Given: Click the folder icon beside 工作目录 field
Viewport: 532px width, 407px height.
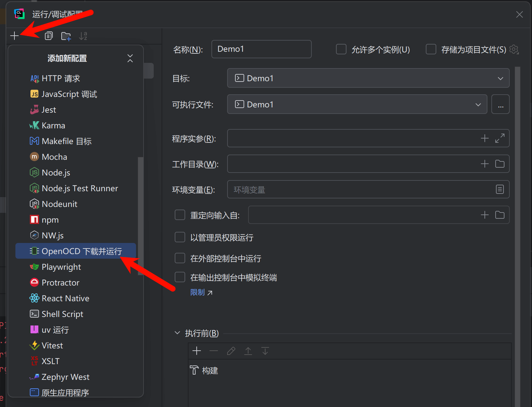Looking at the screenshot, I should tap(500, 164).
